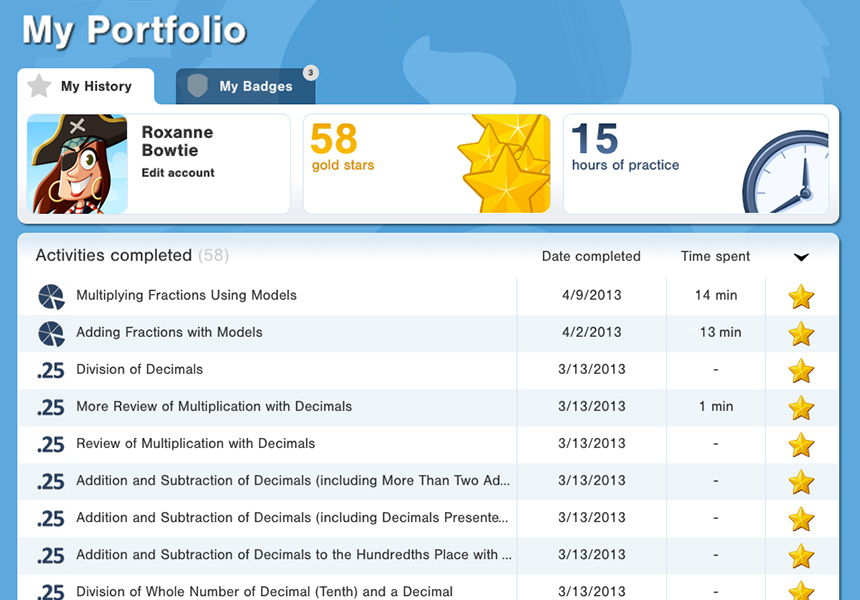
Task: Click the .25 icon beside Division of Decimals
Action: coord(50,371)
